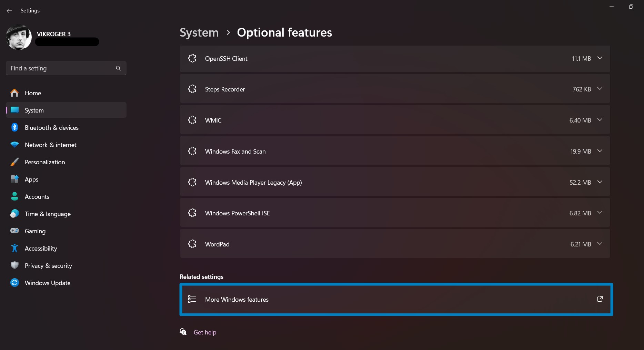The image size is (644, 350).
Task: Click the user profile avatar picture
Action: click(19, 37)
